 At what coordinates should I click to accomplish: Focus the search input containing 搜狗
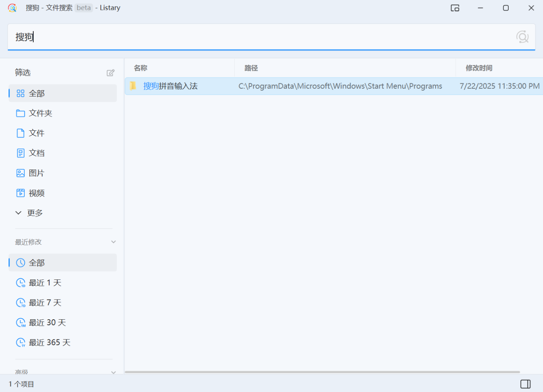tap(271, 37)
